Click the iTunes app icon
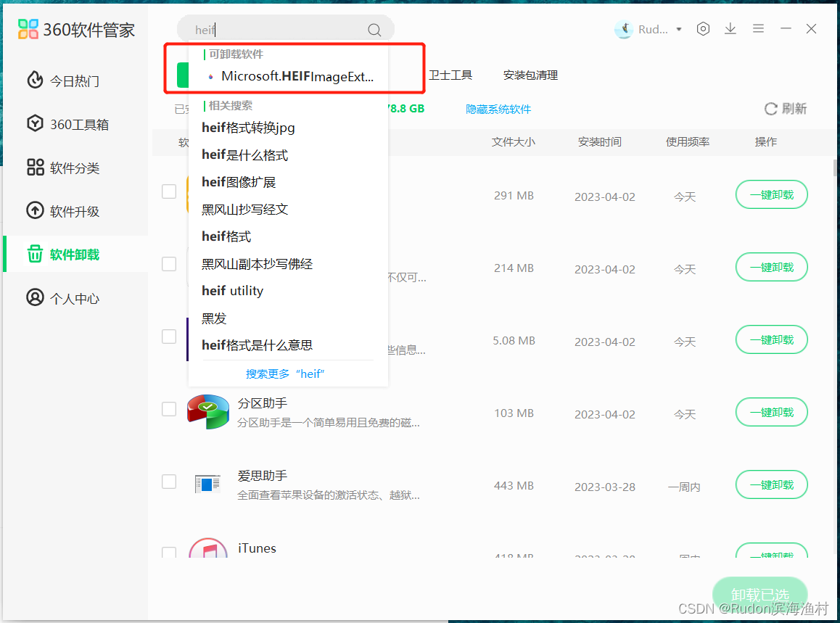This screenshot has width=840, height=623. tap(208, 548)
